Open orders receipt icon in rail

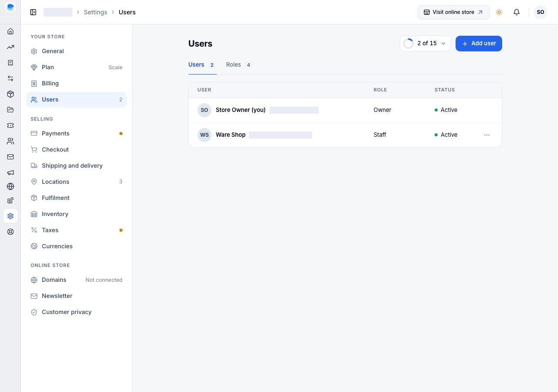10,63
